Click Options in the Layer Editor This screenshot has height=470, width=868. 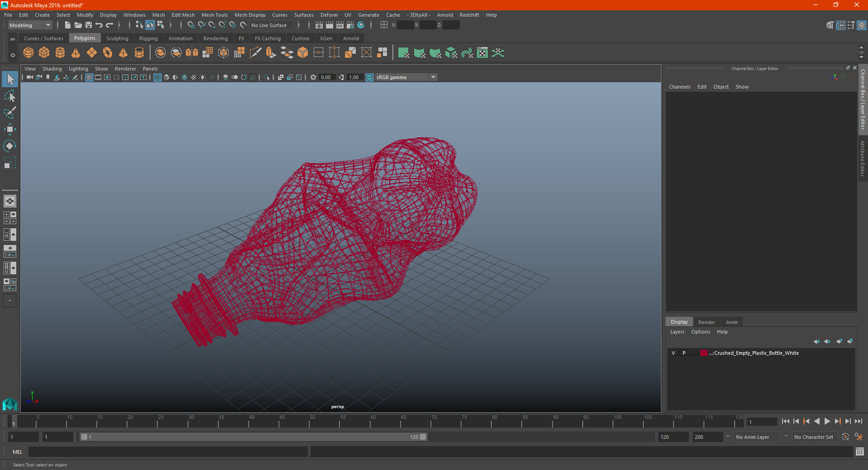pos(701,332)
